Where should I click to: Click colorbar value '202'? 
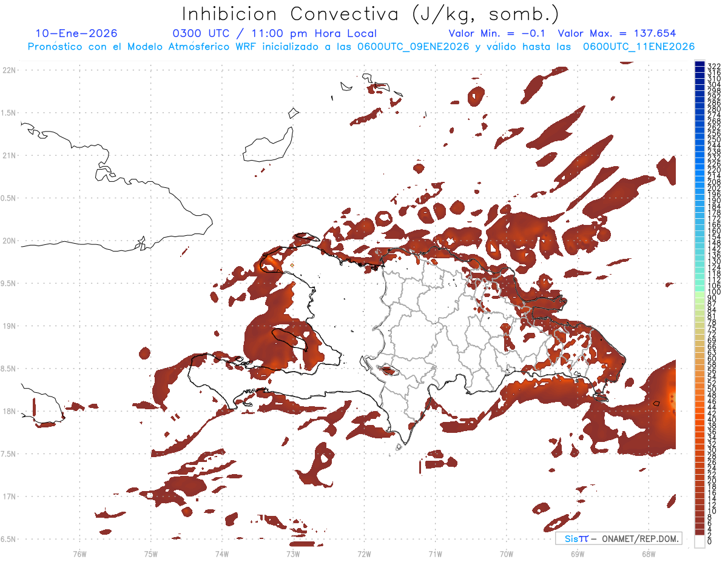coord(714,188)
